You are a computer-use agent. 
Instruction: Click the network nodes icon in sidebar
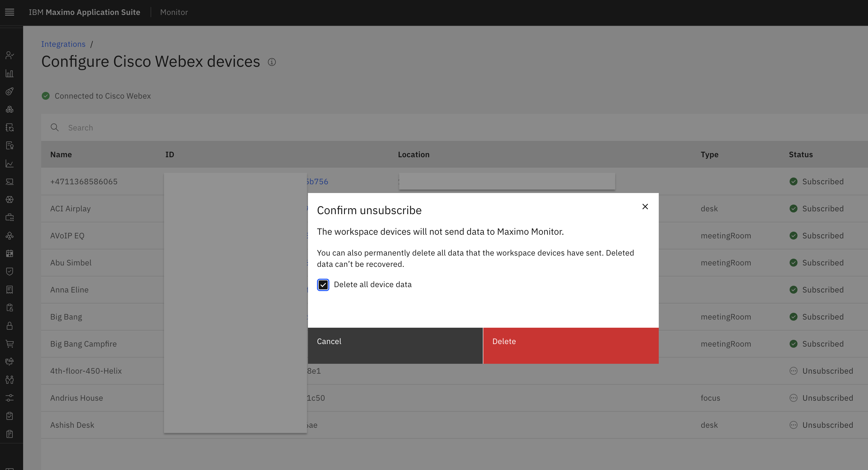(x=9, y=236)
